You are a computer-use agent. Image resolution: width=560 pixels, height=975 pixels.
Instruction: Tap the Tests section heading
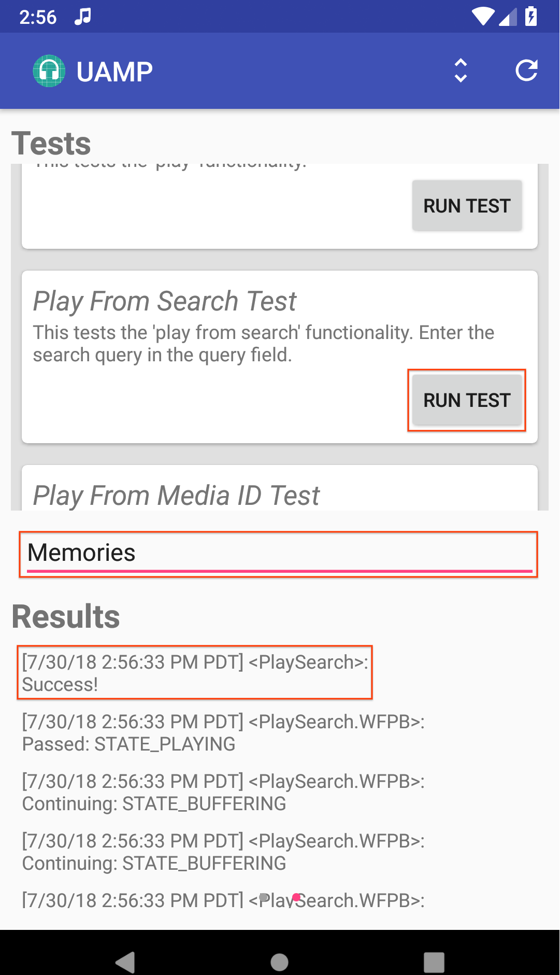(51, 143)
